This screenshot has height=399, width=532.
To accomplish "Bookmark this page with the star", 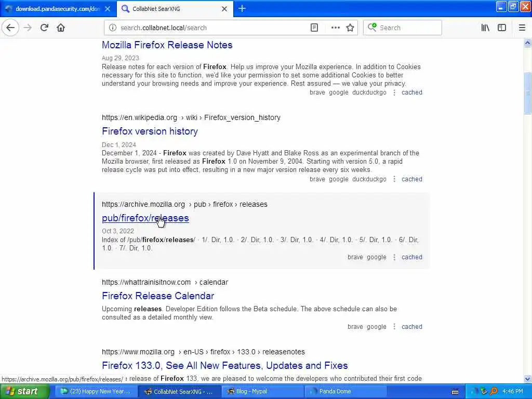I will 350,28.
